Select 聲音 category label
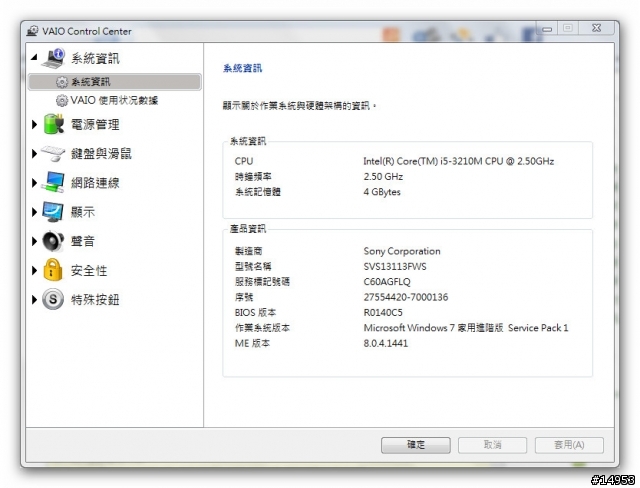The height and width of the screenshot is (488, 640). pos(83,241)
